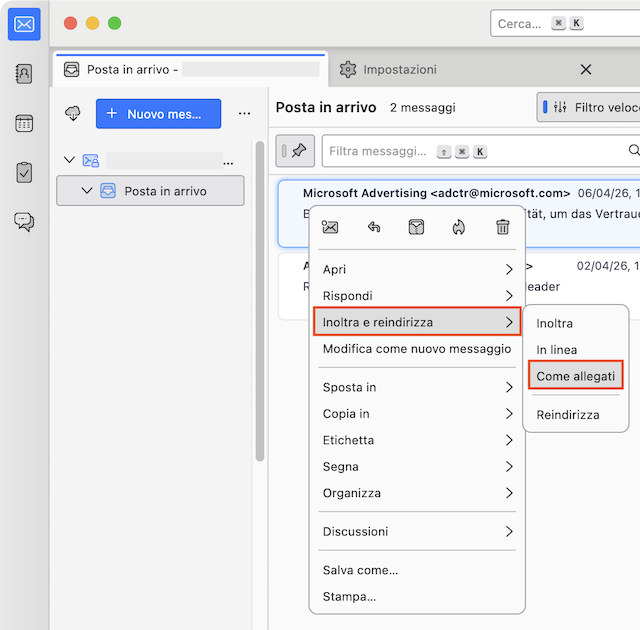This screenshot has height=630, width=640.
Task: Open the Tasks icon in sidebar
Action: [x=24, y=173]
